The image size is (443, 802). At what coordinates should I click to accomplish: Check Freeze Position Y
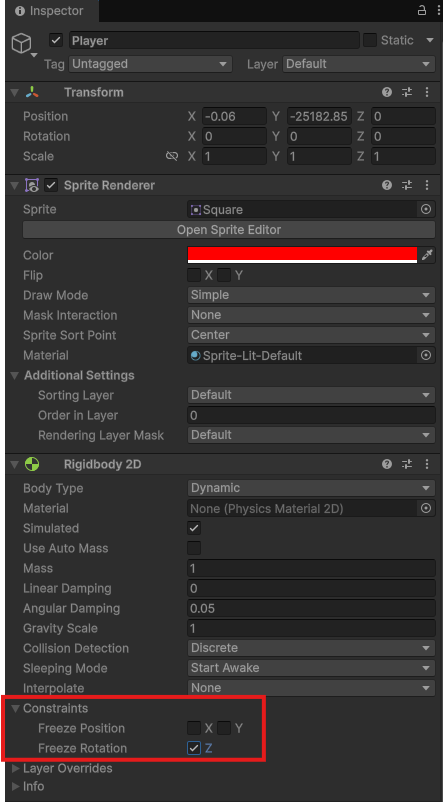click(224, 728)
